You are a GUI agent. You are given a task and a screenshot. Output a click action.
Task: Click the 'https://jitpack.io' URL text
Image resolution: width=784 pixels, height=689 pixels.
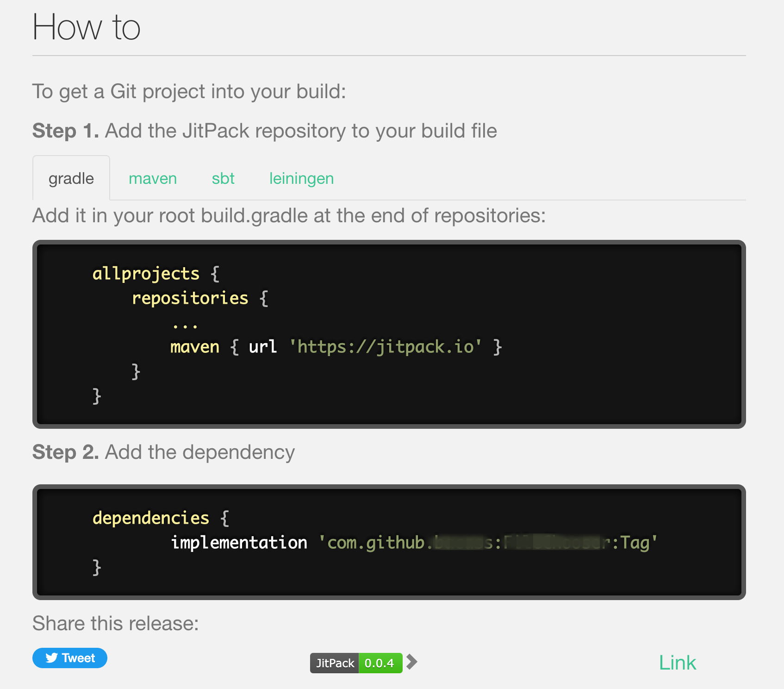point(385,346)
